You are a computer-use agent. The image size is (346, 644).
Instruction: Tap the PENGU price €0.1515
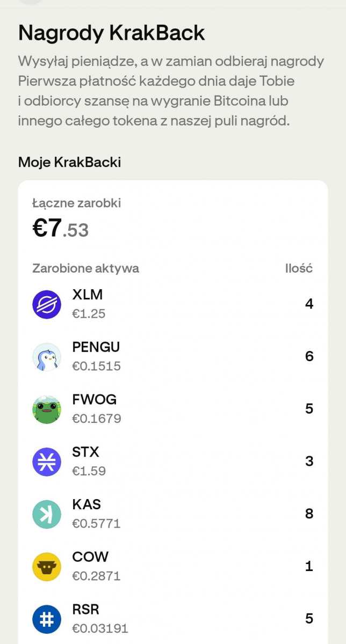(x=96, y=366)
